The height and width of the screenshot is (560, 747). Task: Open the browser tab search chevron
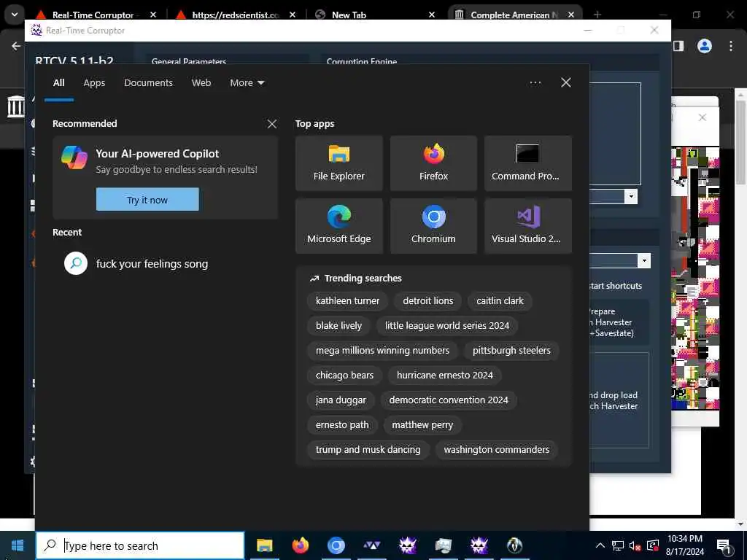click(15, 15)
